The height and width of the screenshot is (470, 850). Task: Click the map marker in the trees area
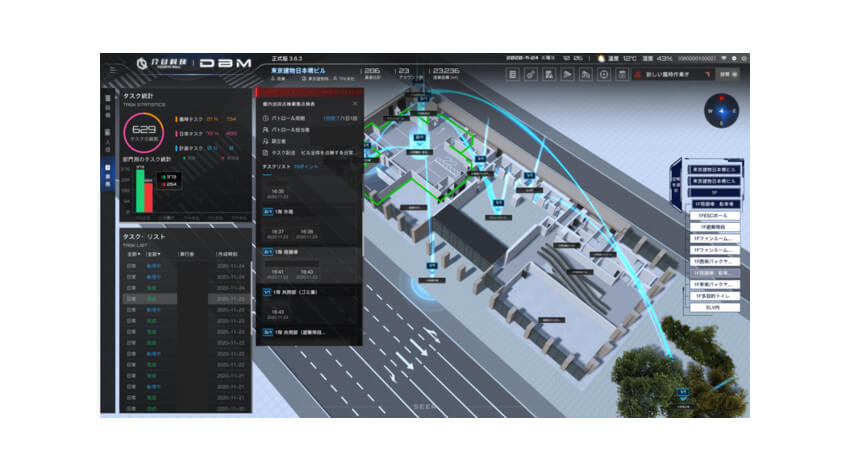click(x=683, y=392)
